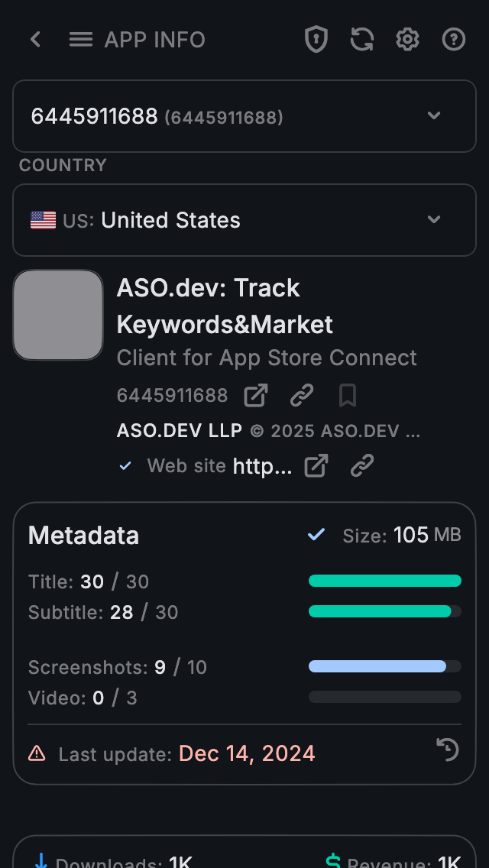This screenshot has width=489, height=868.
Task: Click the shield keyhole icon
Action: 316,40
